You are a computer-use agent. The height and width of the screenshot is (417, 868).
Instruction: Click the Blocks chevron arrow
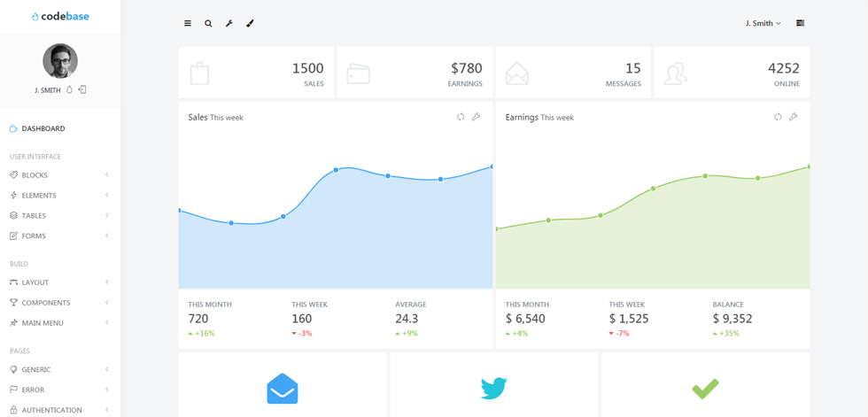pyautogui.click(x=107, y=174)
